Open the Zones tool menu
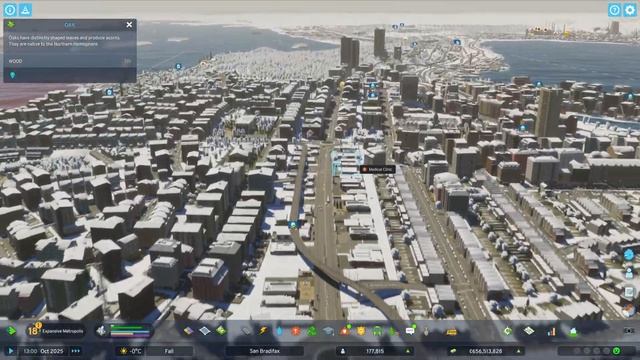The width and height of the screenshot is (640, 360). tap(188, 331)
